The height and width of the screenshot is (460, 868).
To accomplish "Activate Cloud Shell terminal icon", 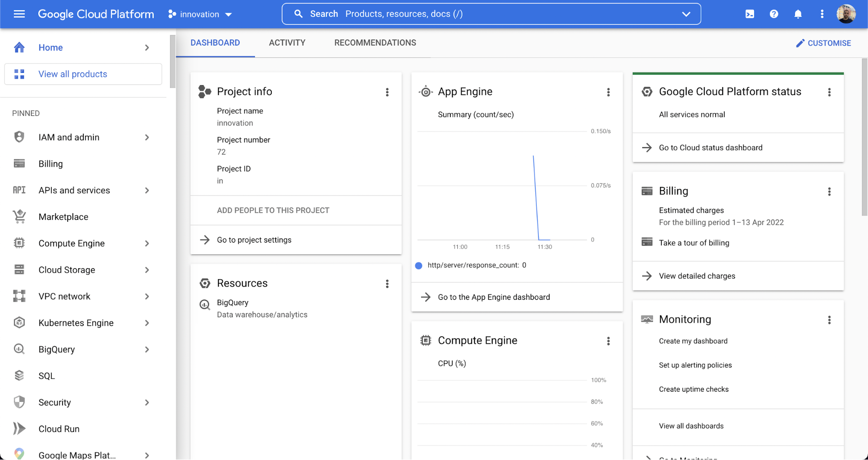I will click(750, 14).
